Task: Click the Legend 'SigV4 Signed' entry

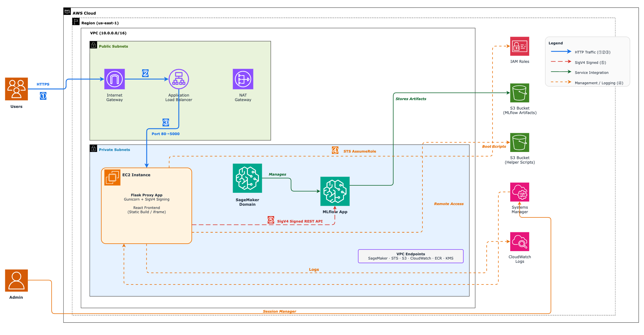Action: 578,62
